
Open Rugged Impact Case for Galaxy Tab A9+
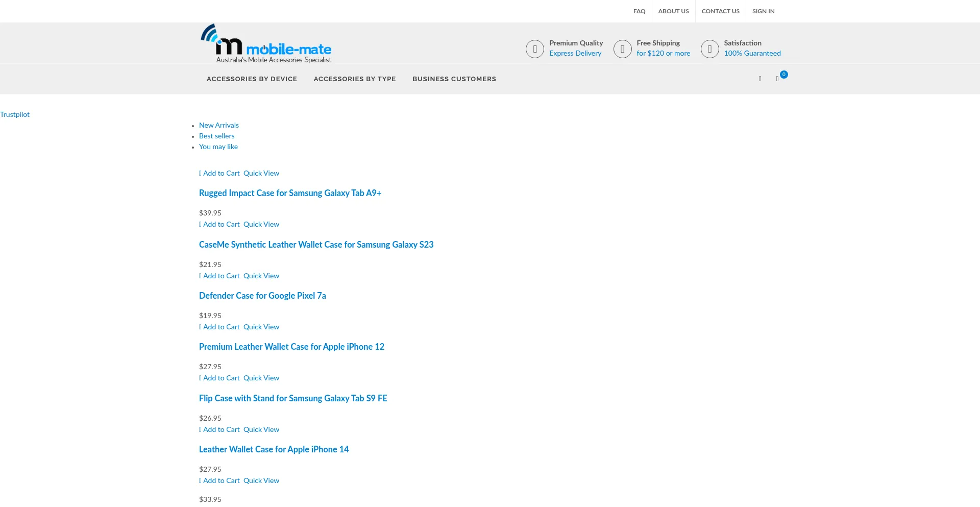pyautogui.click(x=290, y=193)
